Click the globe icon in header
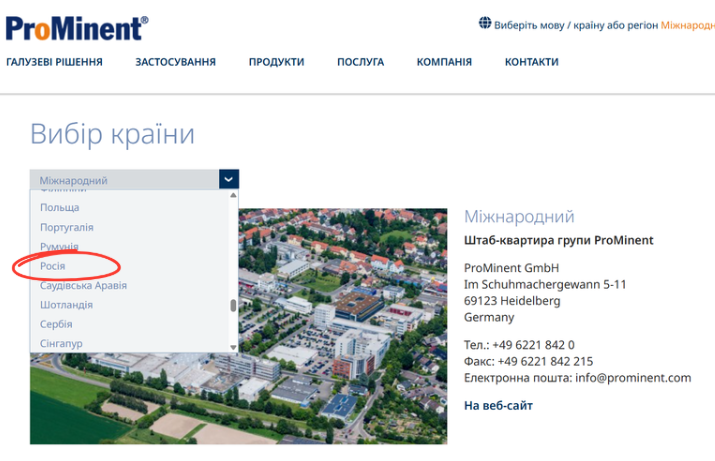This screenshot has height=461, width=715. [x=486, y=24]
